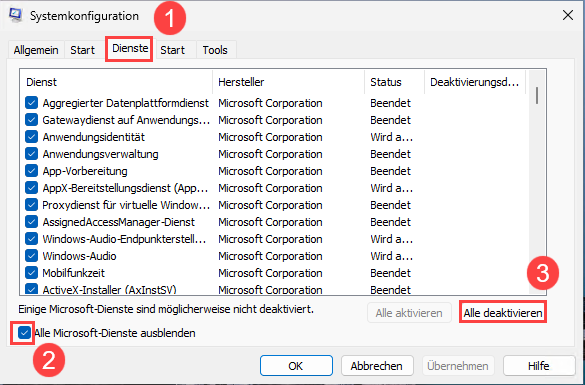Sort by the Status column header
This screenshot has height=385, width=585.
[394, 82]
